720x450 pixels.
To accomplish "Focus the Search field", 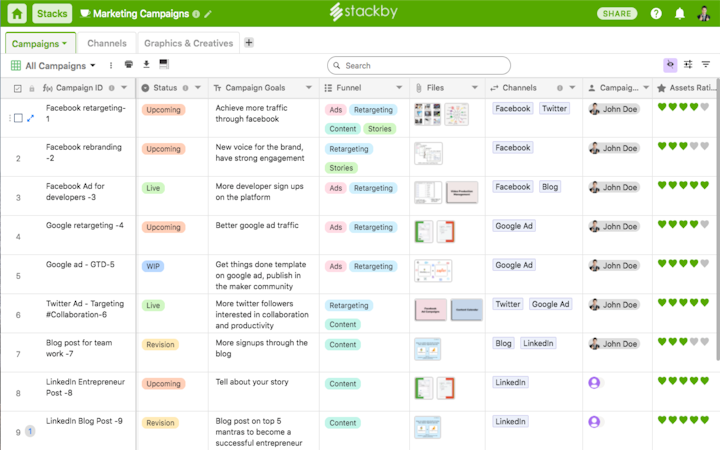I will pyautogui.click(x=419, y=66).
